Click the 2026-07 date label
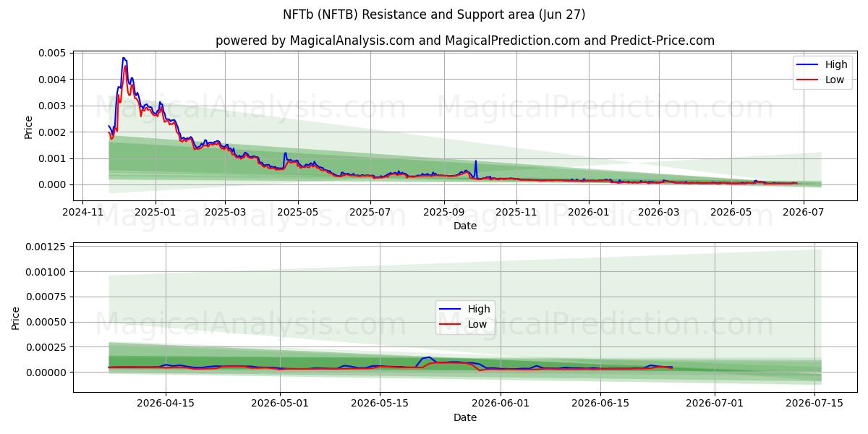Image resolution: width=868 pixels, height=434 pixels. pos(804,212)
